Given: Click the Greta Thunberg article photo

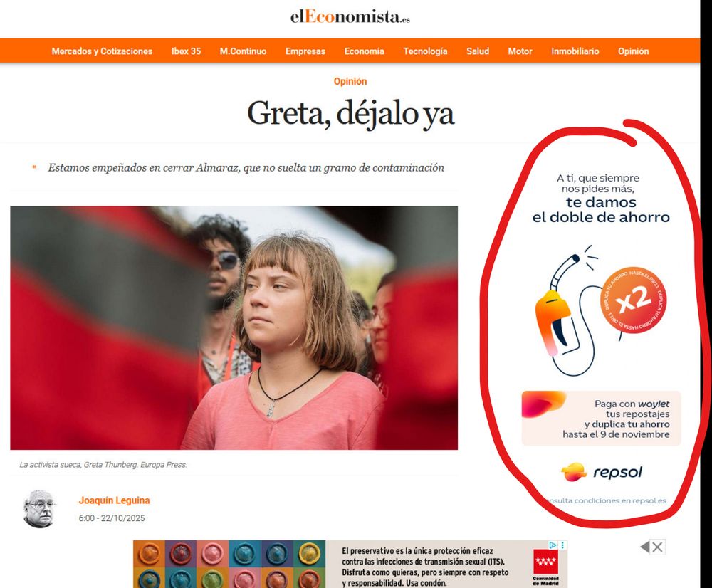Looking at the screenshot, I should [x=234, y=328].
